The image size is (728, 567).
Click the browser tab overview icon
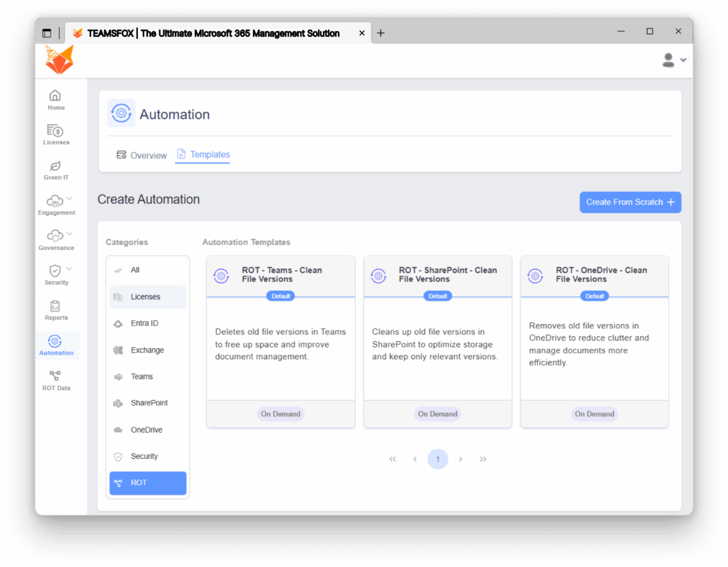point(47,33)
